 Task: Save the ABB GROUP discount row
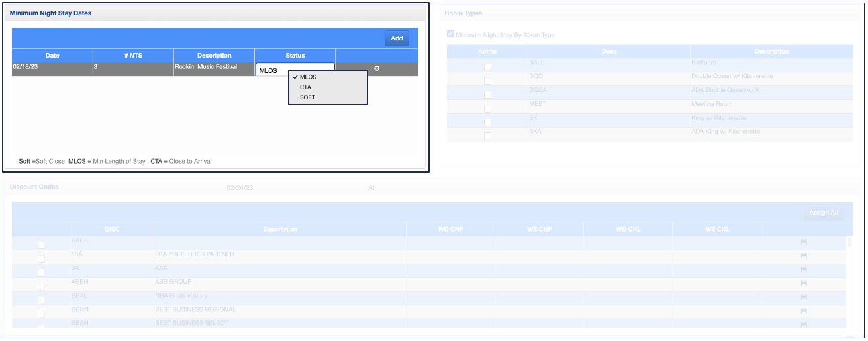point(804,283)
